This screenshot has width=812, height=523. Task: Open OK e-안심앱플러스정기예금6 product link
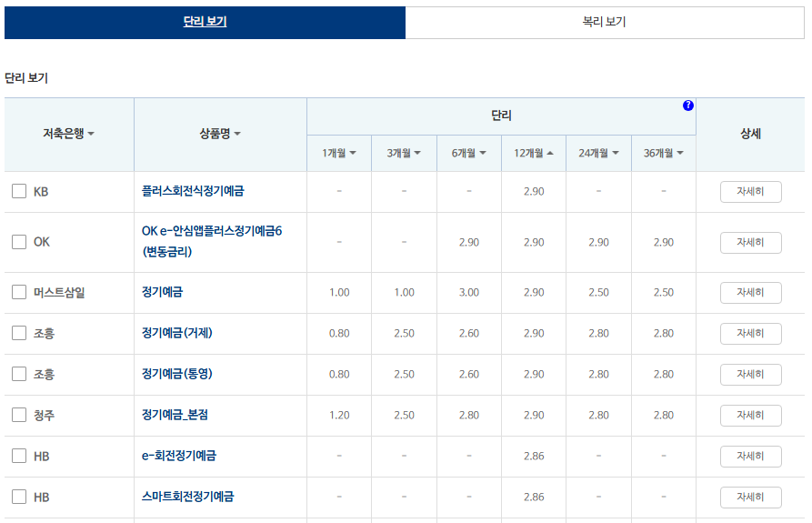tap(212, 241)
